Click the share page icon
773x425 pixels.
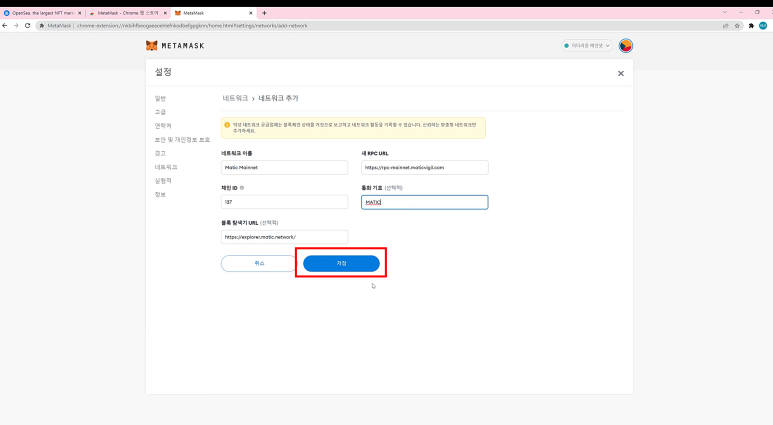click(x=726, y=26)
